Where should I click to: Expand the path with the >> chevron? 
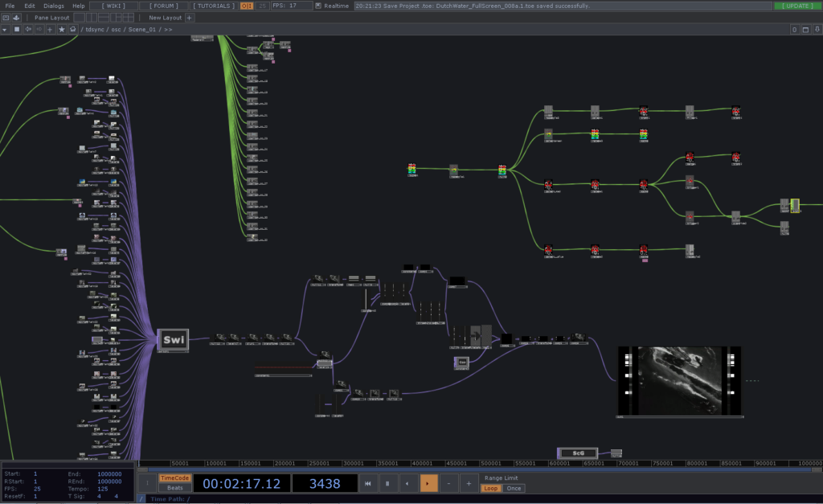click(168, 29)
